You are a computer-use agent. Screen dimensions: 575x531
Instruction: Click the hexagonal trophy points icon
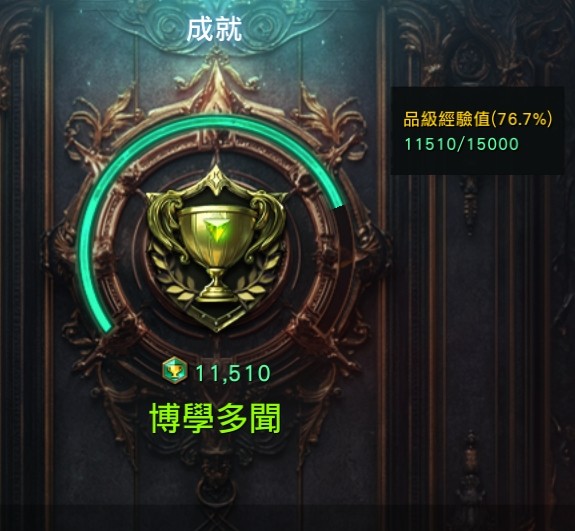(x=175, y=370)
